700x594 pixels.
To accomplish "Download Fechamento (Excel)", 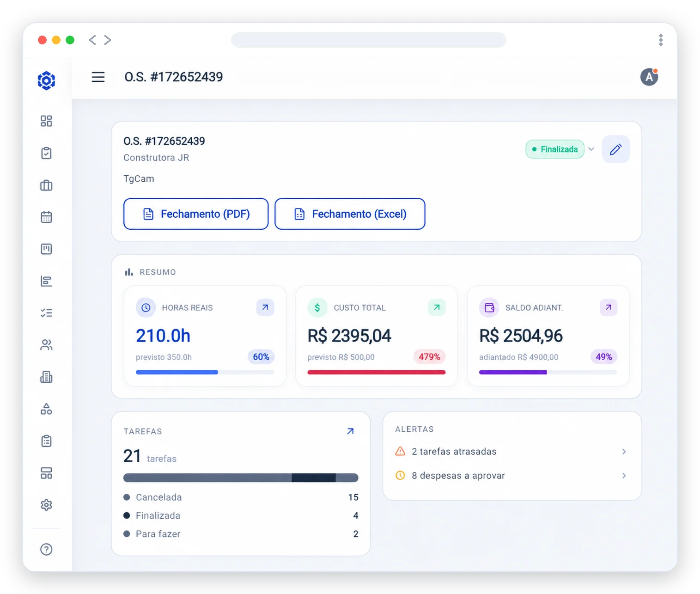I will 350,214.
